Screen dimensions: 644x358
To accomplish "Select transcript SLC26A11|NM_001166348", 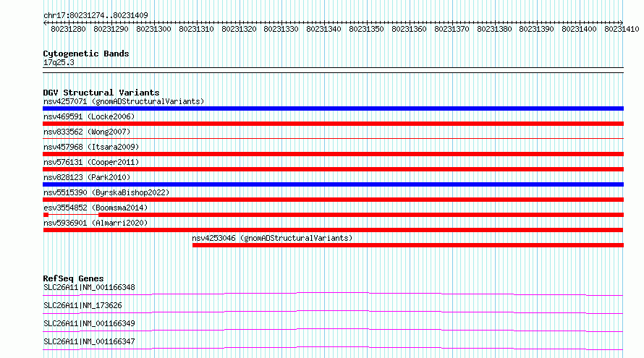I will (89, 287).
